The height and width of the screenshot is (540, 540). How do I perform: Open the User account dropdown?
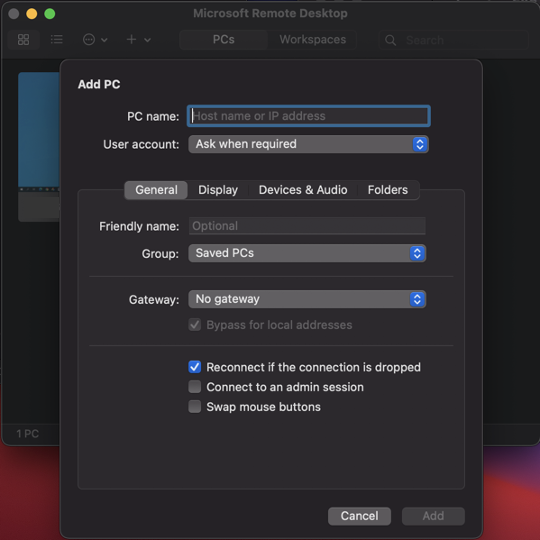309,144
